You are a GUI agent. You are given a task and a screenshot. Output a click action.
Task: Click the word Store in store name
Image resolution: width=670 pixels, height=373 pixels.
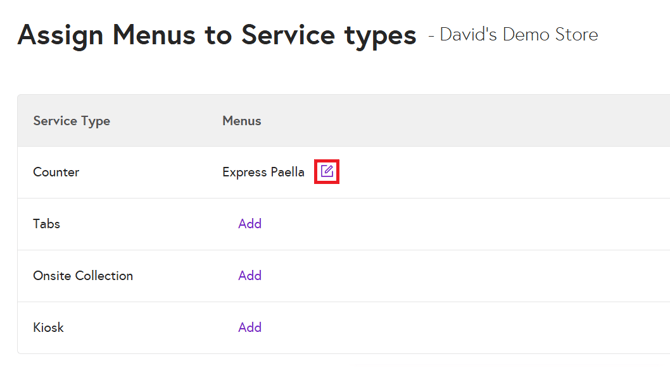pyautogui.click(x=576, y=35)
